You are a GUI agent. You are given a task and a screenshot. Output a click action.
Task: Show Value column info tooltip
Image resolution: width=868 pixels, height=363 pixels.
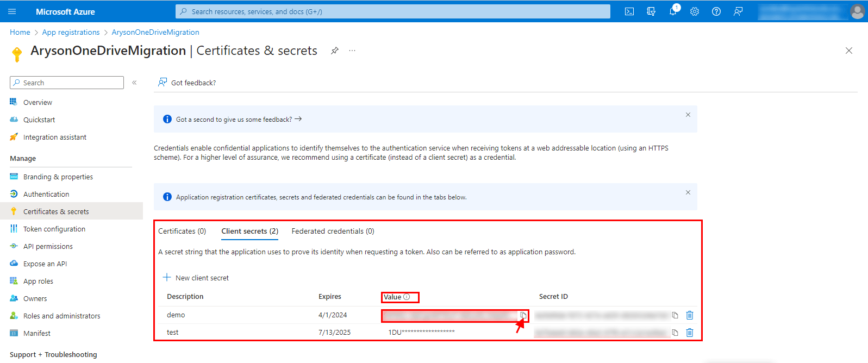[407, 297]
